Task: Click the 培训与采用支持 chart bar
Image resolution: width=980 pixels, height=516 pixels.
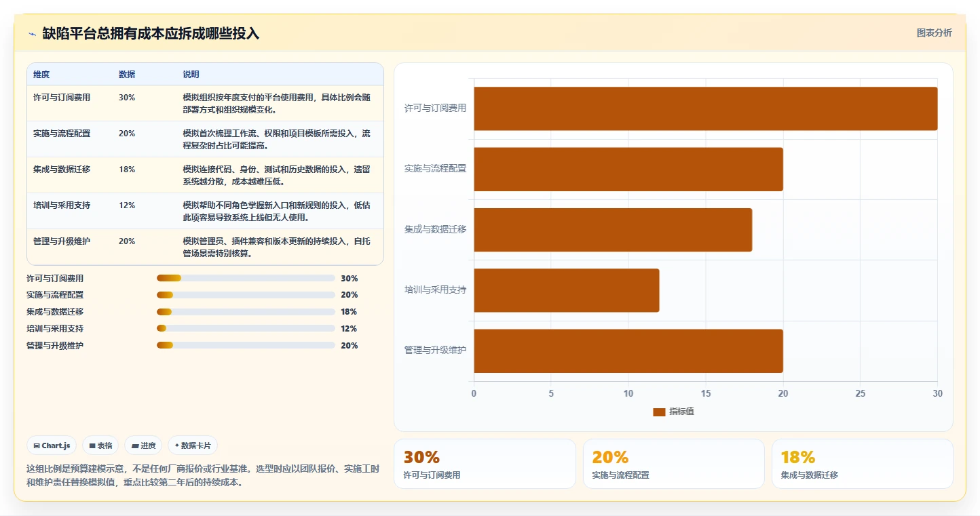Action: pos(567,290)
